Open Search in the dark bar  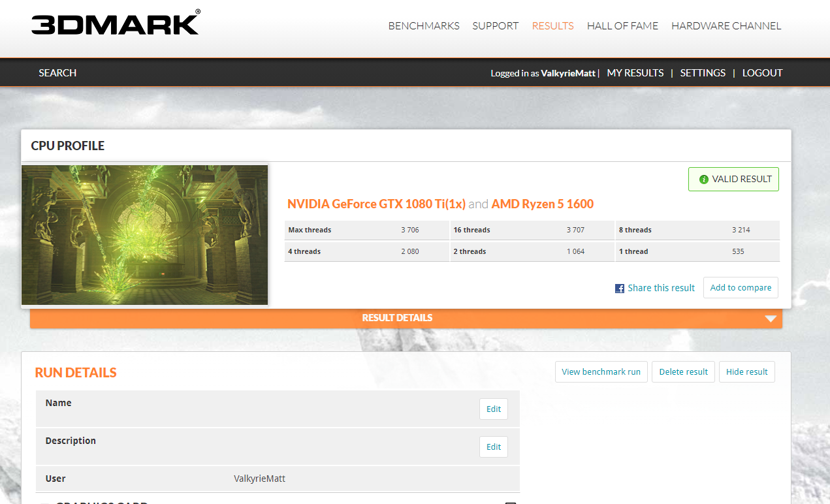tap(57, 73)
